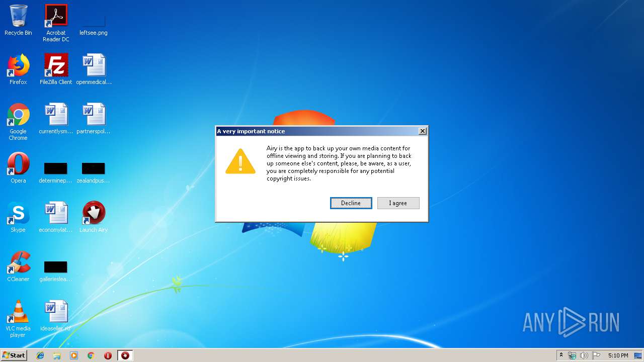Switch to Airy taskbar button

click(x=125, y=355)
